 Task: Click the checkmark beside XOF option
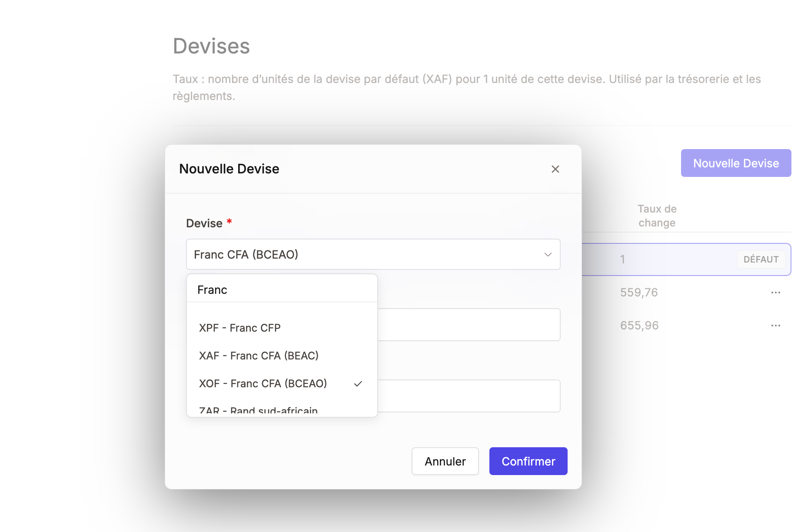click(x=358, y=384)
